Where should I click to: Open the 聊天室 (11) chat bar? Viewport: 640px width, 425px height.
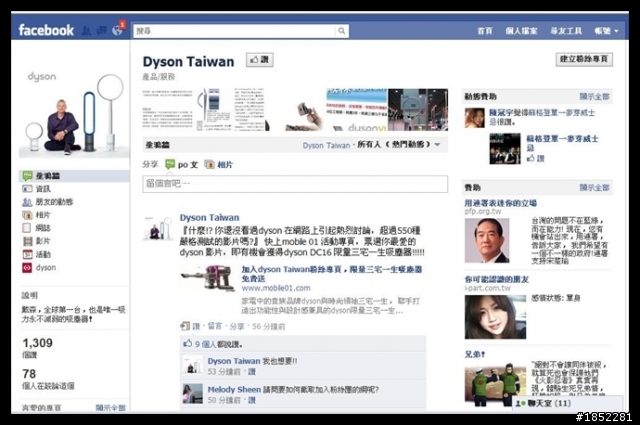(x=567, y=403)
